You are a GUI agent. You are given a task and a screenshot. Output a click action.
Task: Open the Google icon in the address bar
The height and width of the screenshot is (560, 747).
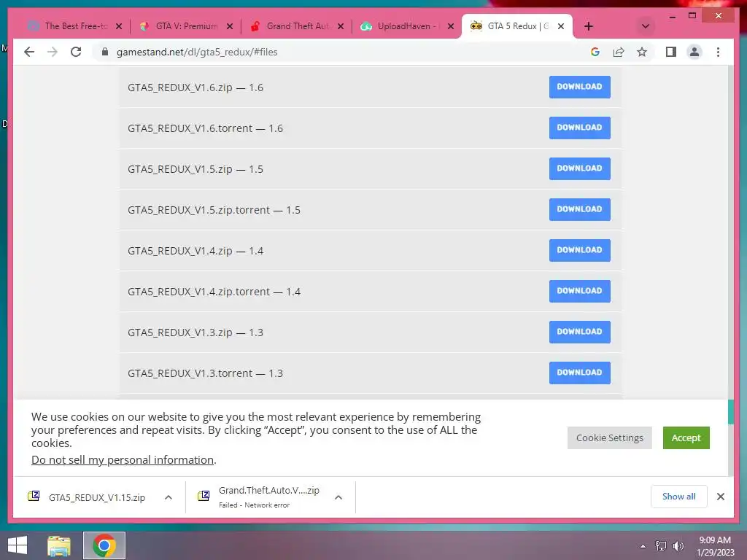click(595, 52)
